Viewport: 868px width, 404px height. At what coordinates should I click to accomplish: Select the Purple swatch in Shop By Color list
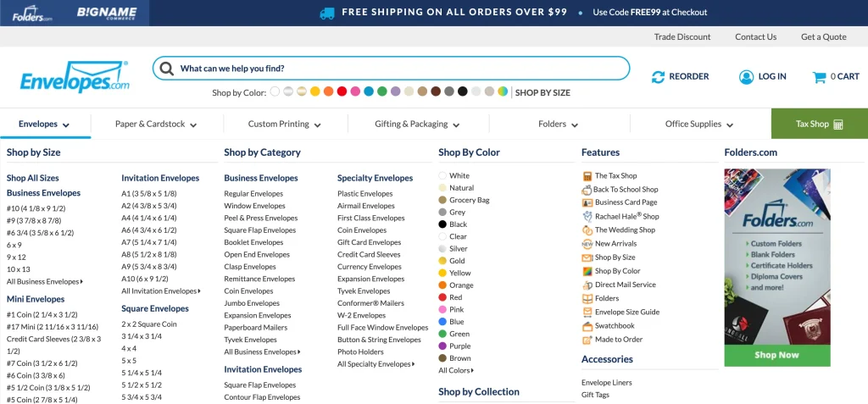[442, 346]
